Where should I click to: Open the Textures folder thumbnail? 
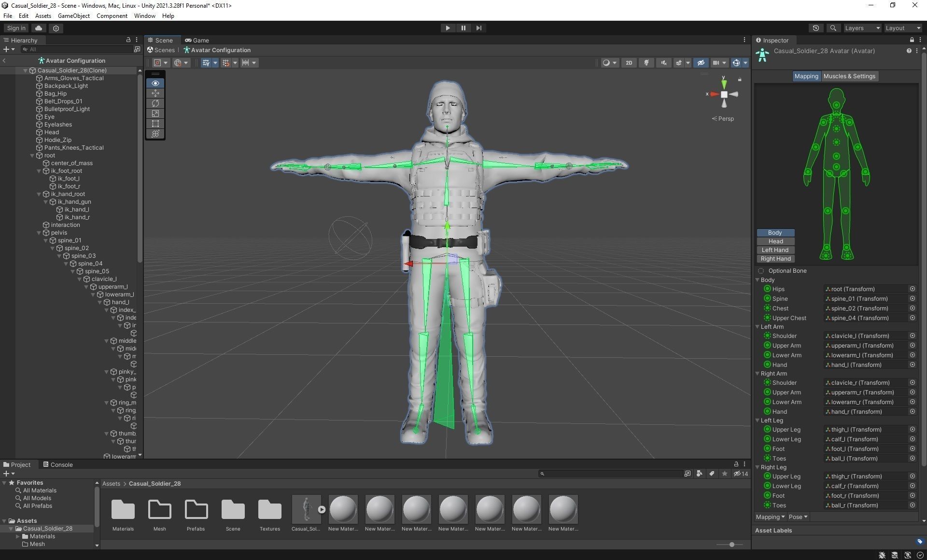(269, 510)
